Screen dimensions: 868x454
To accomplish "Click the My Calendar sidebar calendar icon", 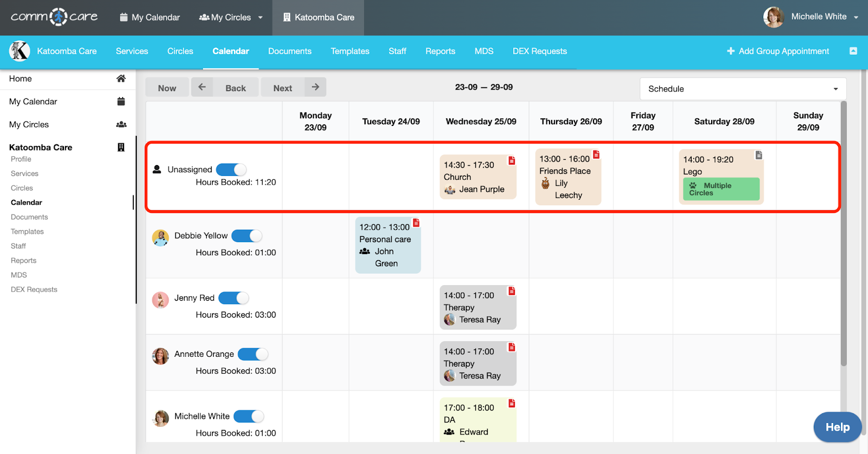I will click(x=121, y=102).
